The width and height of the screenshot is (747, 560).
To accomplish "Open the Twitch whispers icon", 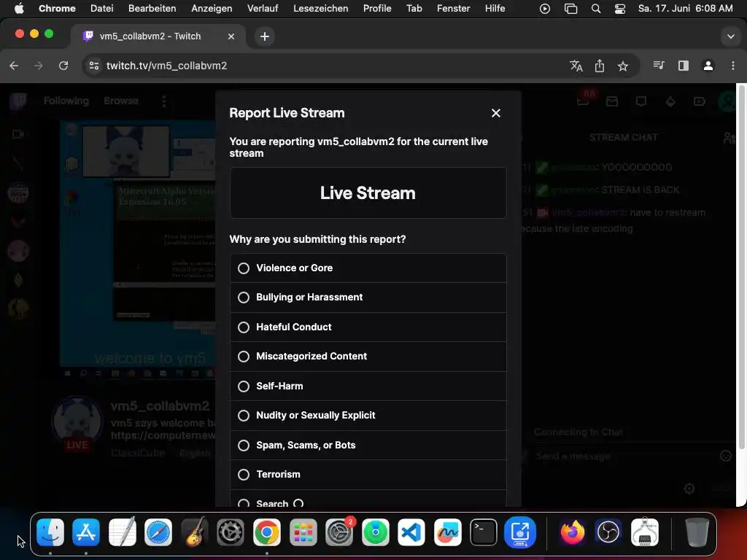I will pyautogui.click(x=641, y=101).
